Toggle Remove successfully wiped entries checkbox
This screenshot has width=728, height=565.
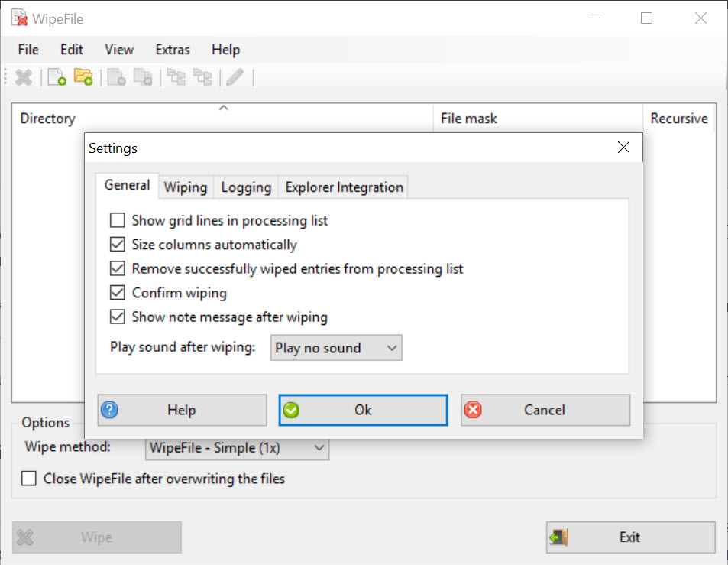click(118, 268)
